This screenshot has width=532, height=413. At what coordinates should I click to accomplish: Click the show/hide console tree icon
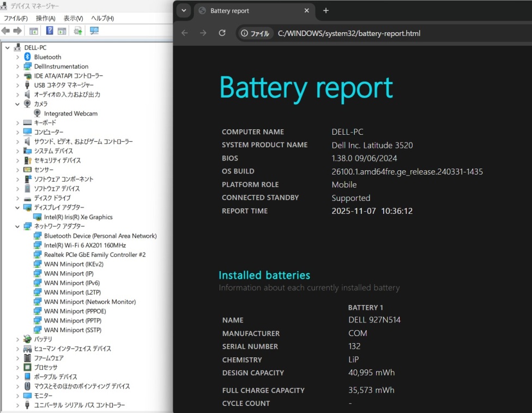coord(34,31)
